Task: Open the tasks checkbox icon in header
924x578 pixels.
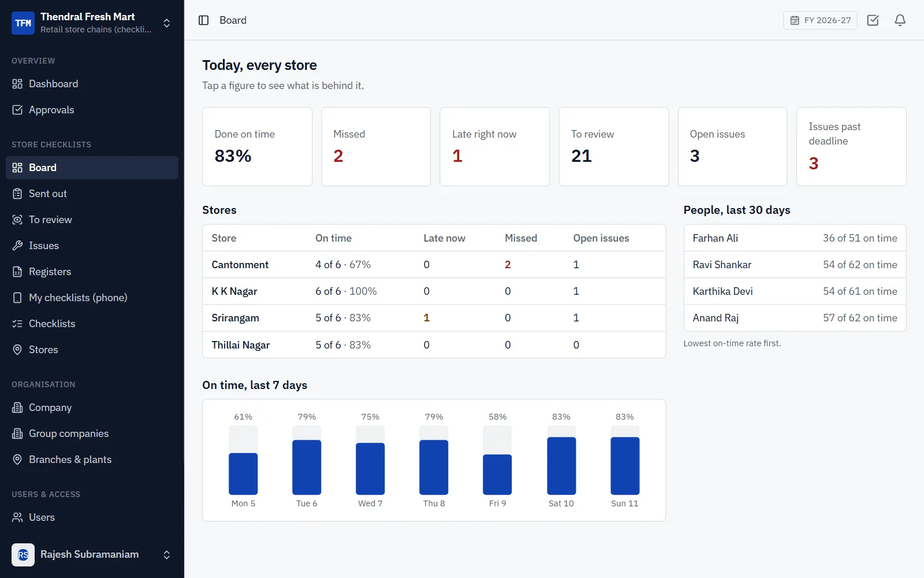Action: point(873,20)
